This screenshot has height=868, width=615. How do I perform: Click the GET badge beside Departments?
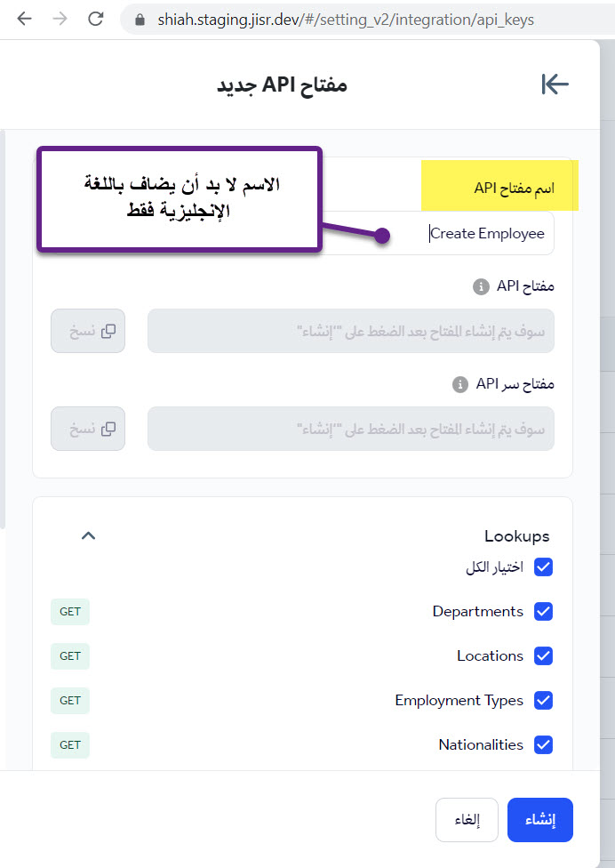point(70,612)
